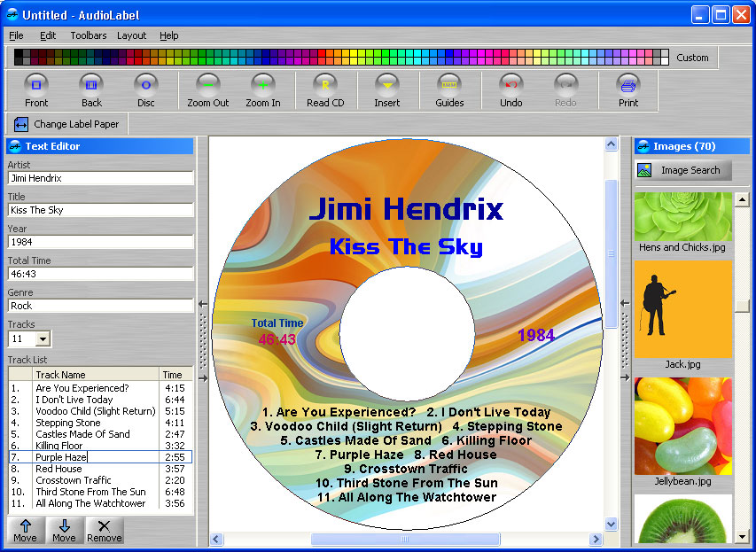Toggle the Guides icon

pyautogui.click(x=449, y=90)
